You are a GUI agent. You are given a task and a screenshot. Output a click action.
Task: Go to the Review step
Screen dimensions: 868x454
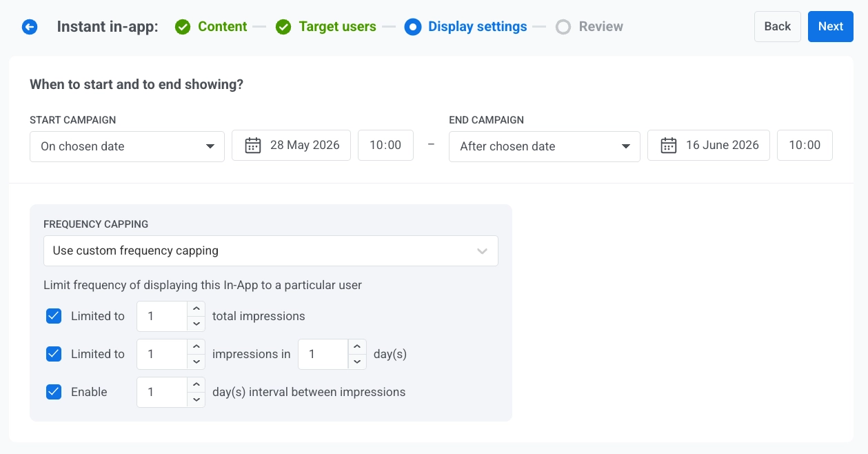pos(600,27)
